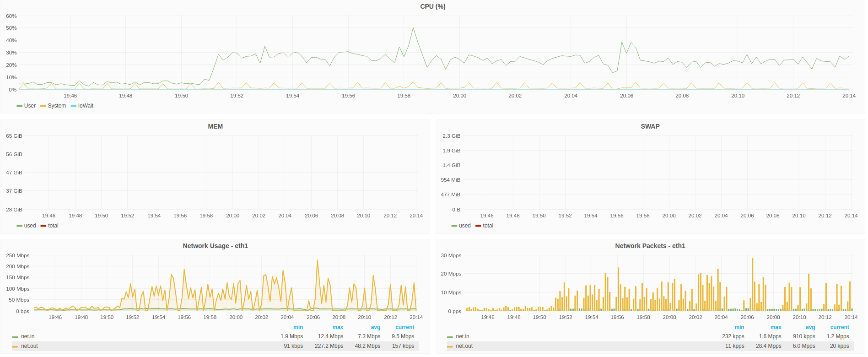Sort Network Usage legend by max column
This screenshot has height=357, width=868.
(x=338, y=327)
